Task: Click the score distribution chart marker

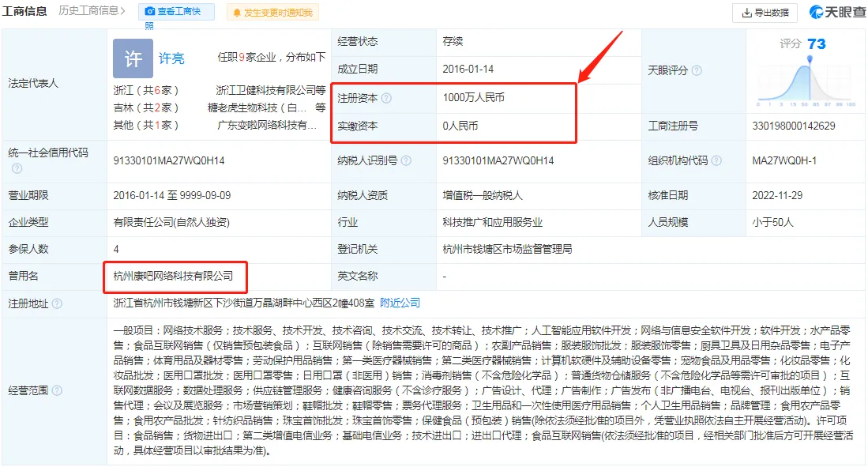Action: [810, 58]
